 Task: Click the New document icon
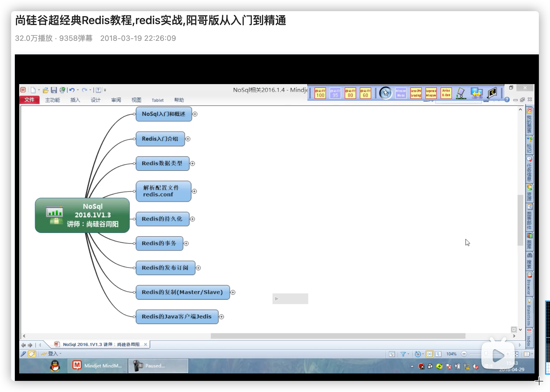[x=33, y=90]
